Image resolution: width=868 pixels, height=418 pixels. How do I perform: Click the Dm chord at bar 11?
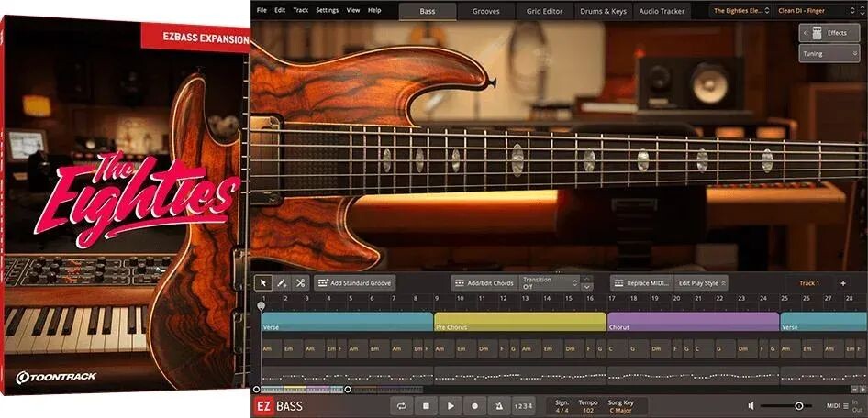pyautogui.click(x=487, y=349)
